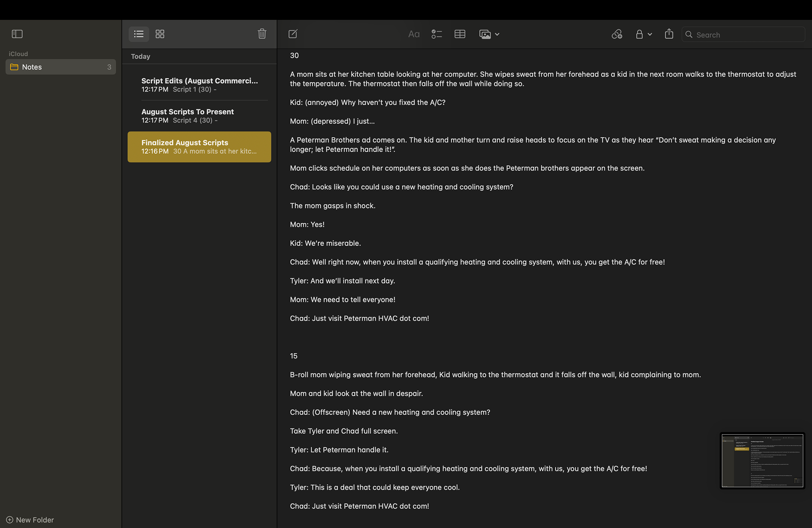812x528 pixels.
Task: Open the Script Edits (August Commerci... note
Action: point(199,85)
